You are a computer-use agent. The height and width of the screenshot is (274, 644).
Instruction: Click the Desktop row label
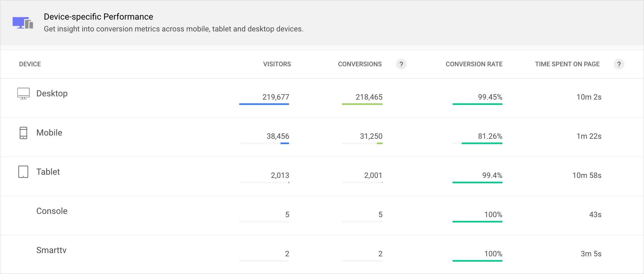click(52, 93)
